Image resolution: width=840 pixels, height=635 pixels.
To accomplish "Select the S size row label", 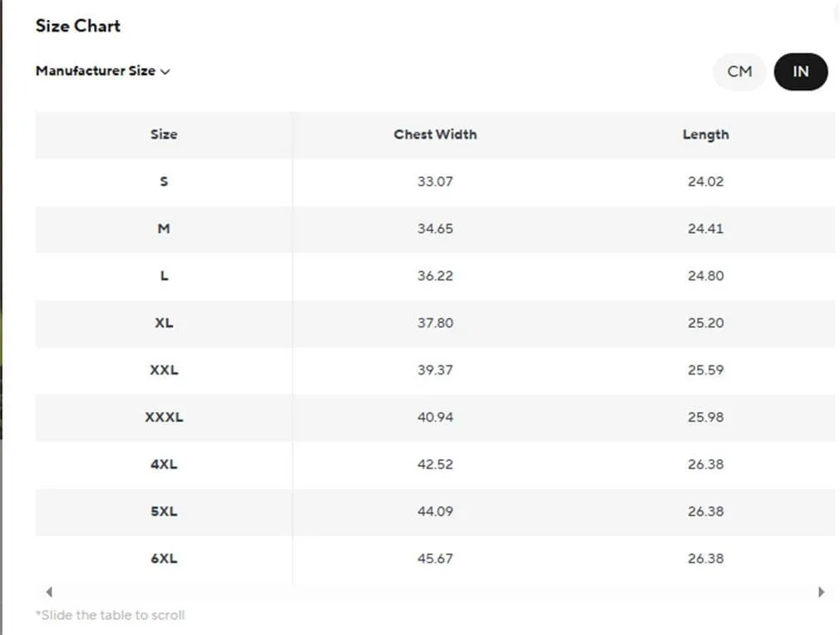I will click(x=164, y=181).
